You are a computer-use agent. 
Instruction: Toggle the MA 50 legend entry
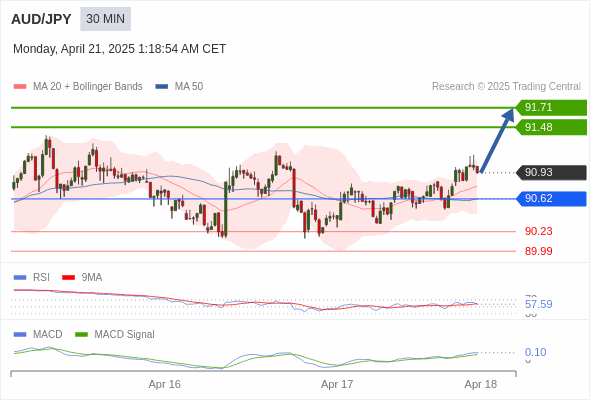tap(179, 87)
